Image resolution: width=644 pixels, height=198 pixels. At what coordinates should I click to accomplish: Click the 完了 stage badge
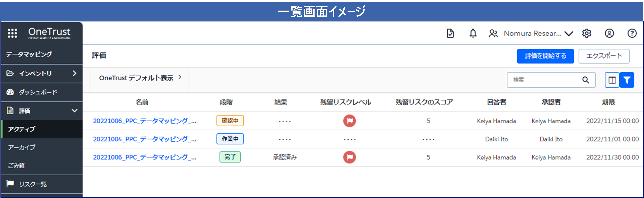230,157
